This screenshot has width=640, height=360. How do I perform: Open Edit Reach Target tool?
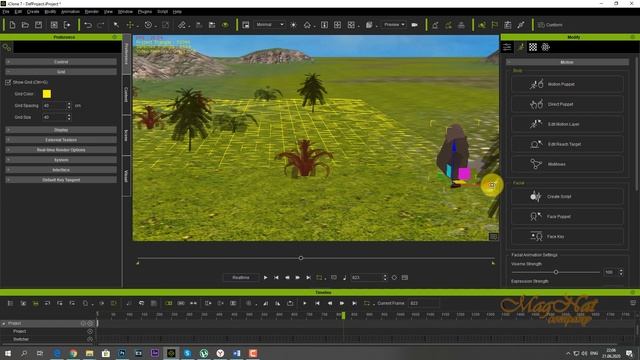(567, 144)
